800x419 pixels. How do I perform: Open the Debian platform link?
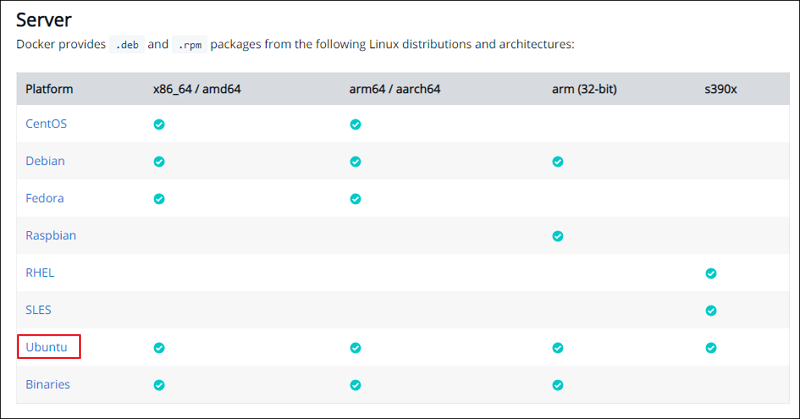tap(45, 161)
